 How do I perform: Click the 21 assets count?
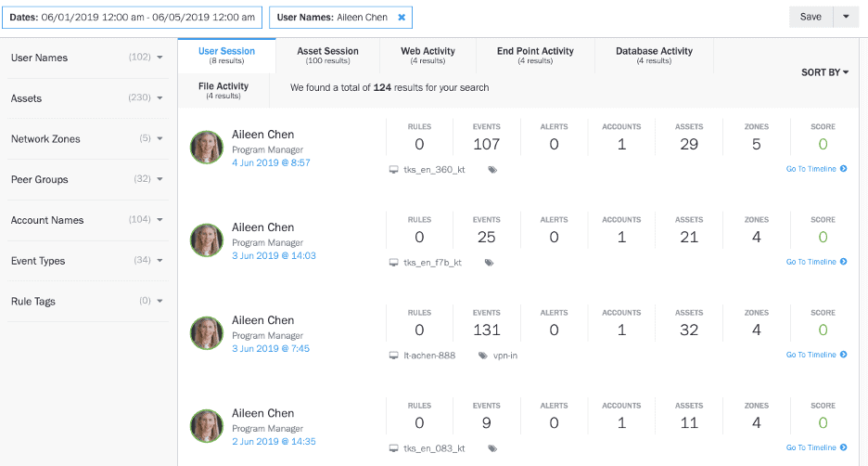(689, 237)
